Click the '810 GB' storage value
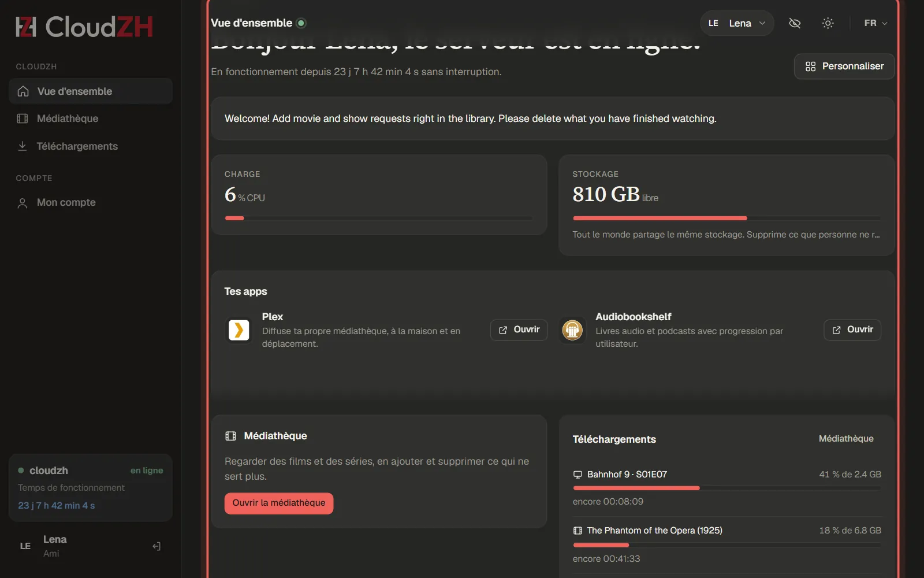Viewport: 924px width, 578px height. click(x=606, y=194)
